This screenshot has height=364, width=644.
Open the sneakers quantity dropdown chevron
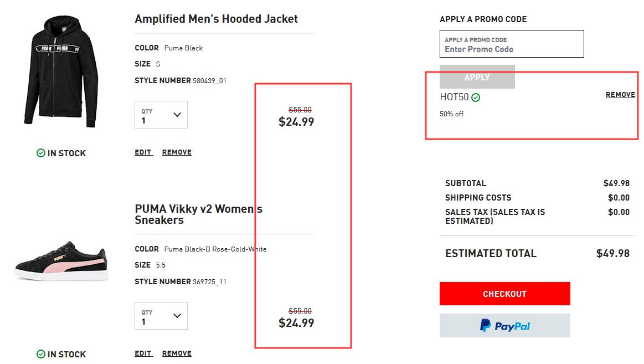pos(177,316)
